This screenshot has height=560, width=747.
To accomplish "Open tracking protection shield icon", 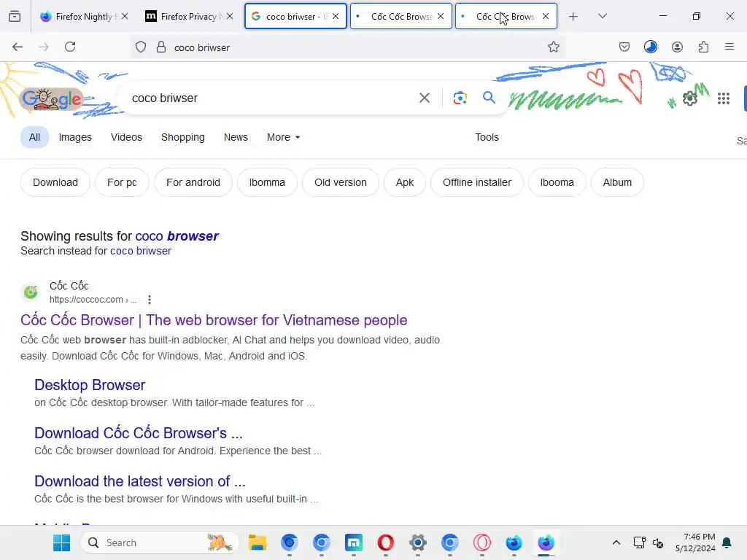I will coord(141,47).
